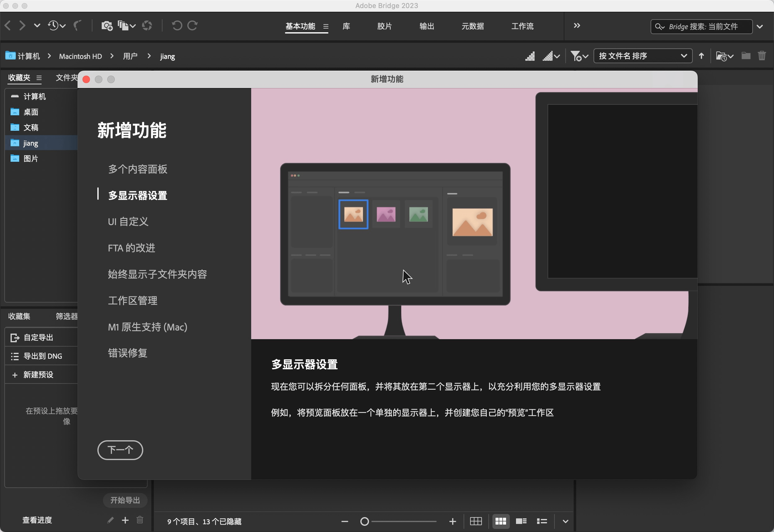Click the 下一个 button in the dialog

tap(120, 450)
